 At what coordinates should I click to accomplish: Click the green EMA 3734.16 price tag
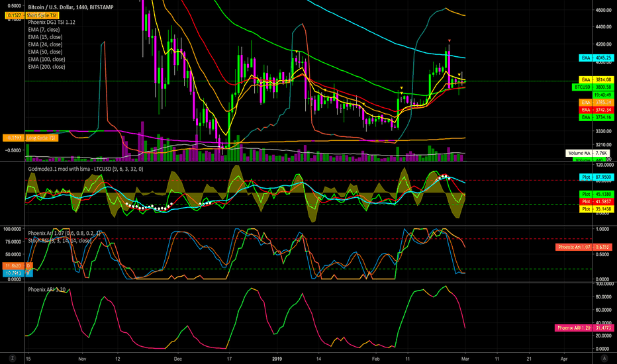(596, 117)
